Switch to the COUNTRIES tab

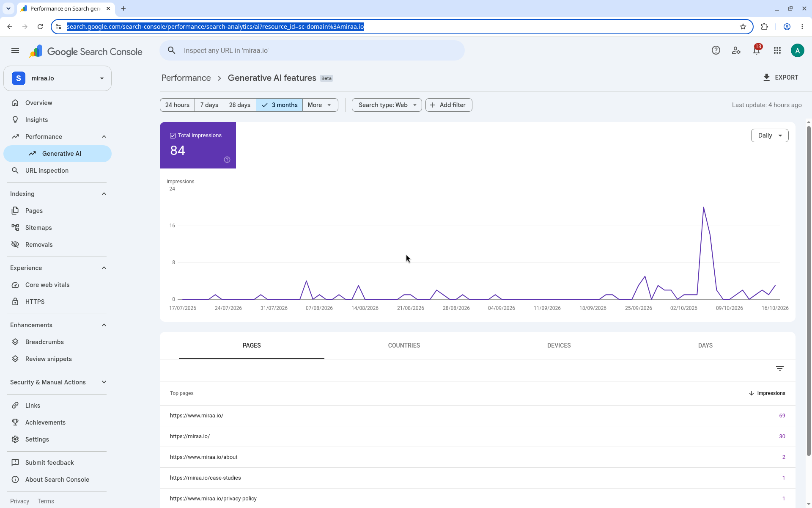click(x=404, y=345)
